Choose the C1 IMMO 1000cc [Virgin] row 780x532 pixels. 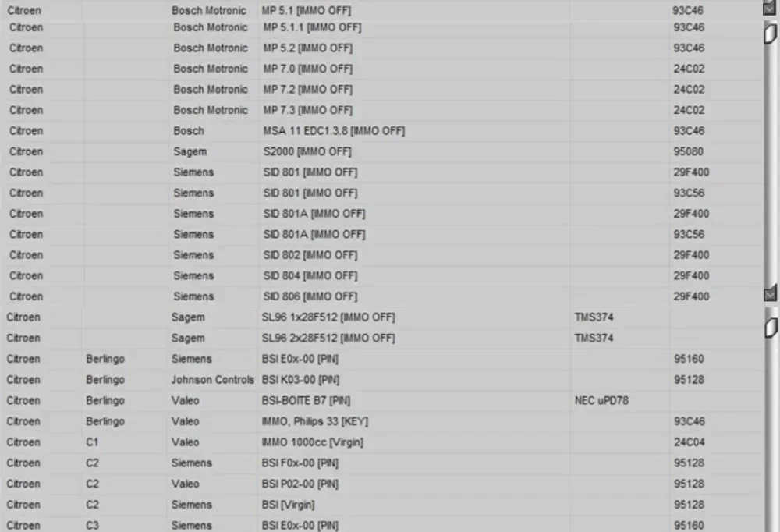tap(382, 442)
